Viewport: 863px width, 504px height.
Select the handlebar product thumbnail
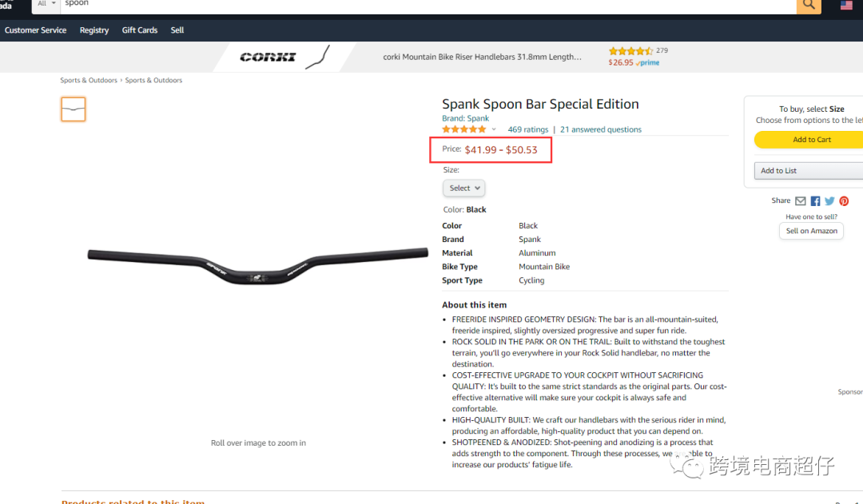coord(74,109)
